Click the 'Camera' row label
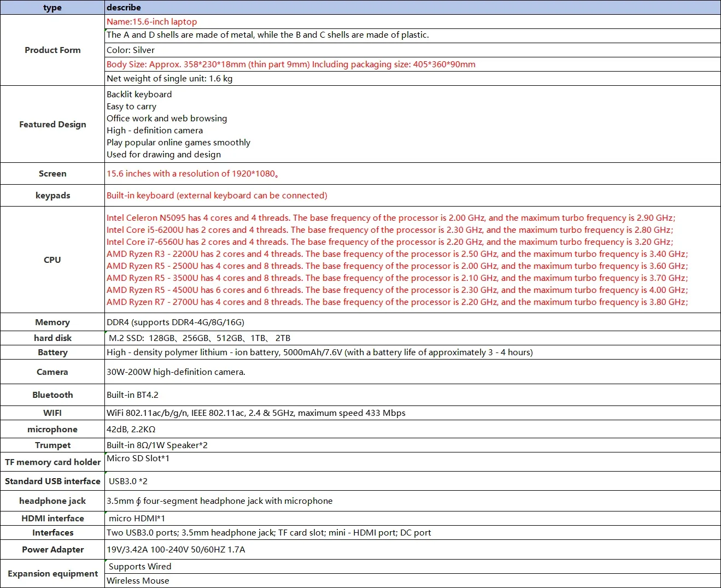This screenshot has height=588, width=721. click(52, 372)
